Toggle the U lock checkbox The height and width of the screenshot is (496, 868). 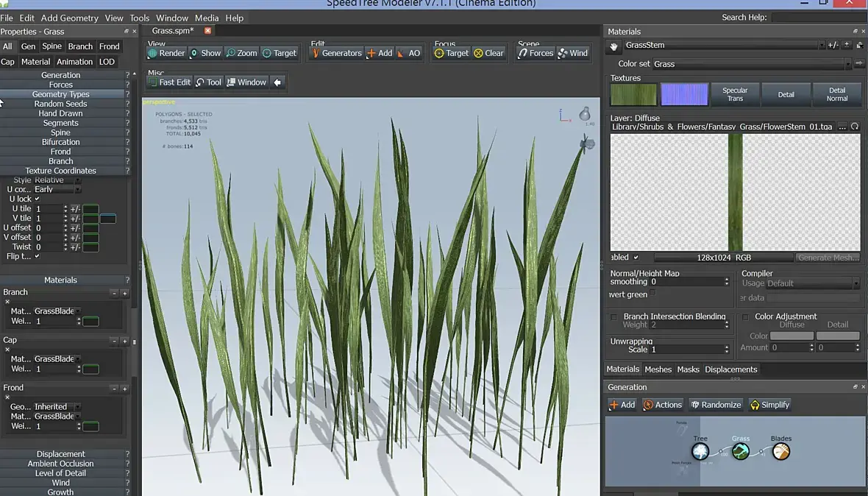coord(38,199)
